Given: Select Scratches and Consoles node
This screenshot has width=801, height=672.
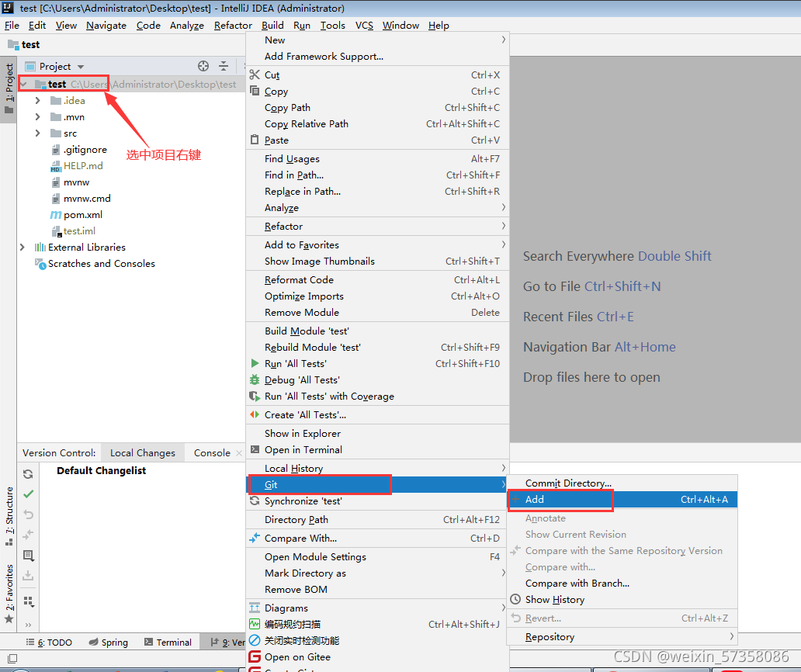Looking at the screenshot, I should click(101, 264).
